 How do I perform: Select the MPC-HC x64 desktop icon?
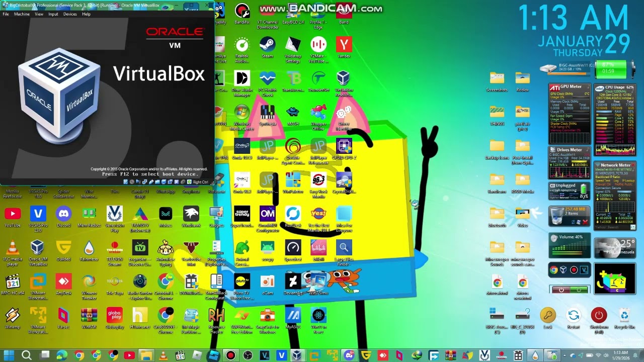click(13, 284)
